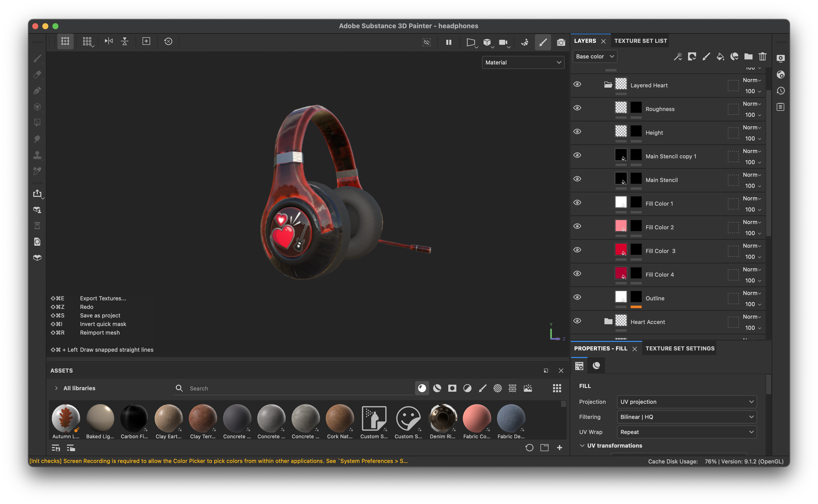Open camera settings in top toolbar
Image resolution: width=818 pixels, height=504 pixels.
point(503,42)
